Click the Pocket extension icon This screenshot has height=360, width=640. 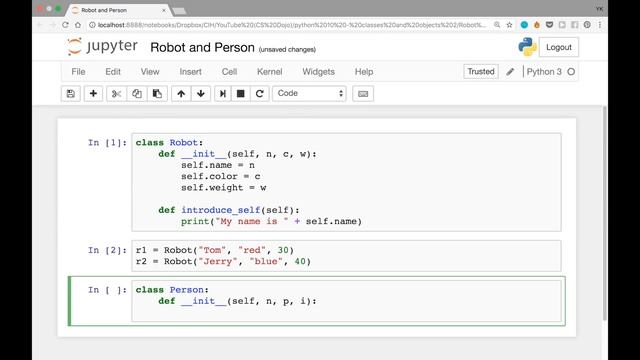point(549,25)
